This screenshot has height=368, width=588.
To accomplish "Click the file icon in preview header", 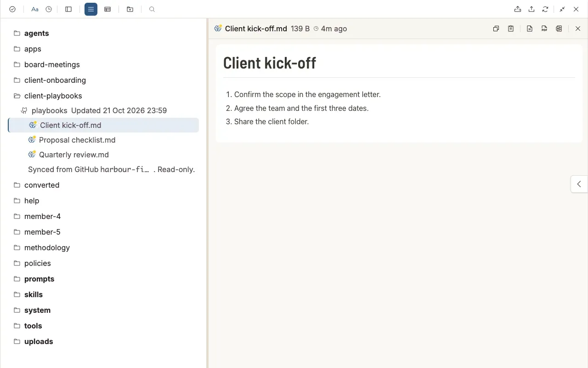I will pyautogui.click(x=218, y=28).
